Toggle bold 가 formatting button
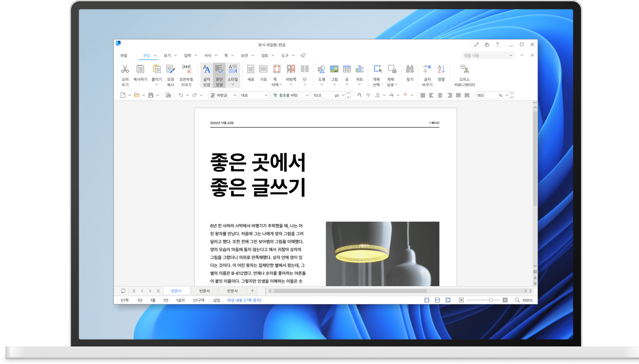The width and height of the screenshot is (639, 364). 359,95
